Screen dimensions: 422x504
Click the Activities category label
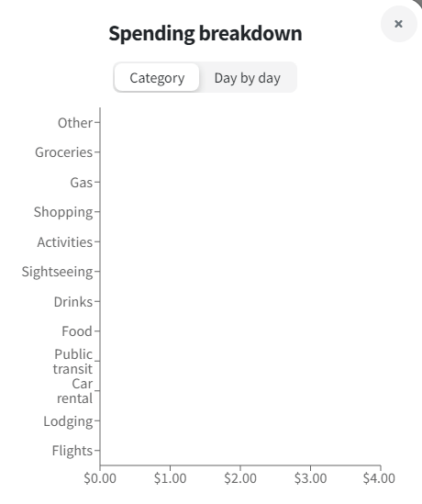[x=65, y=242]
